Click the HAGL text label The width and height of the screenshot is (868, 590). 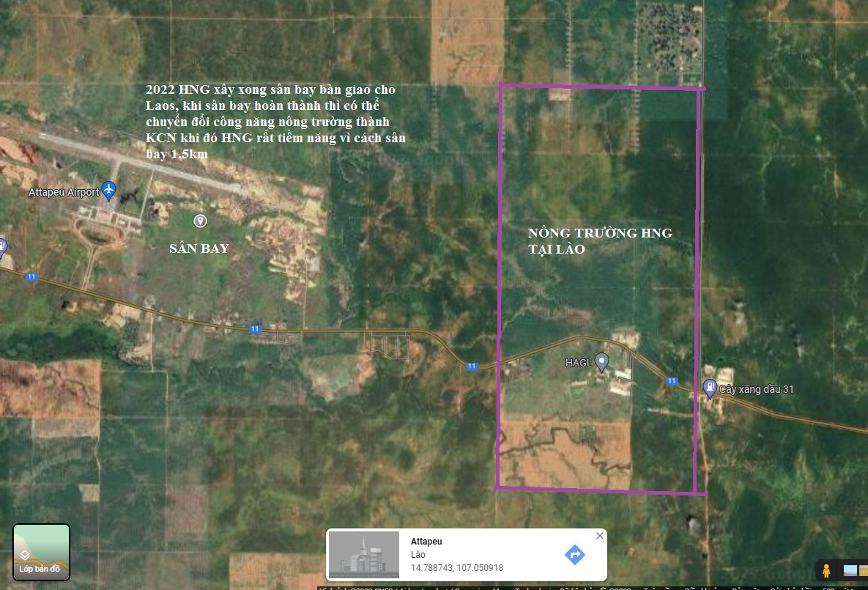pos(577,363)
